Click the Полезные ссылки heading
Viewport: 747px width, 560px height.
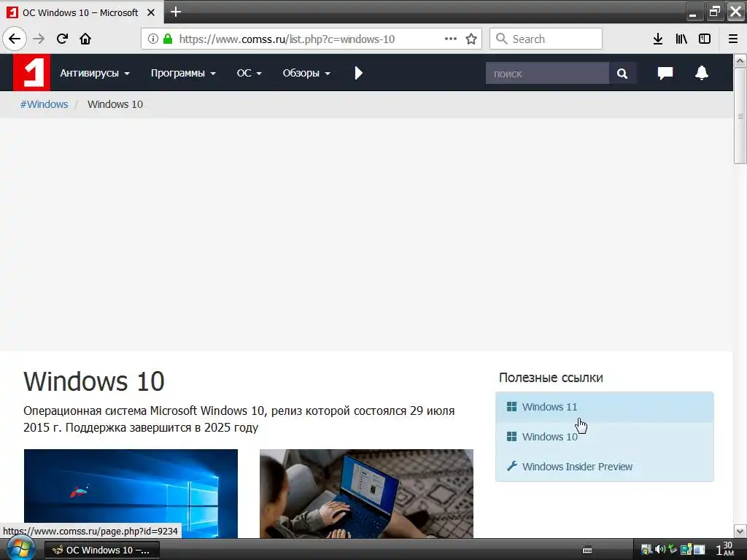[551, 378]
